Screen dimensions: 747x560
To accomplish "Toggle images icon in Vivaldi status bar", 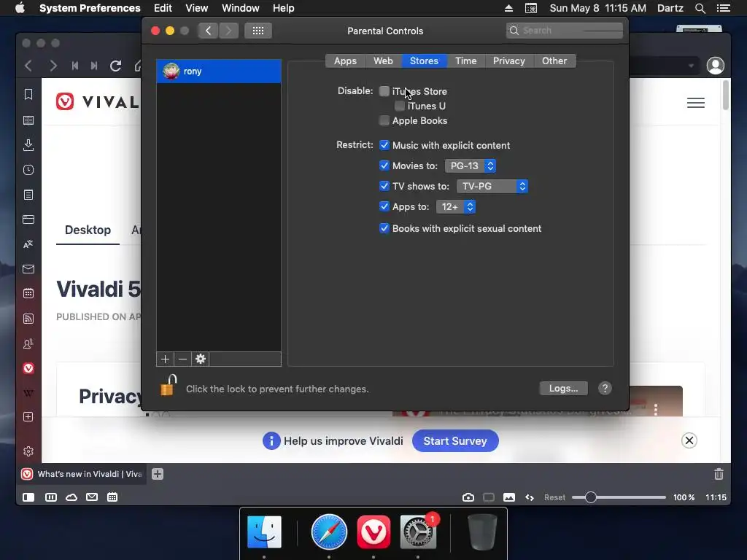I will (x=508, y=497).
